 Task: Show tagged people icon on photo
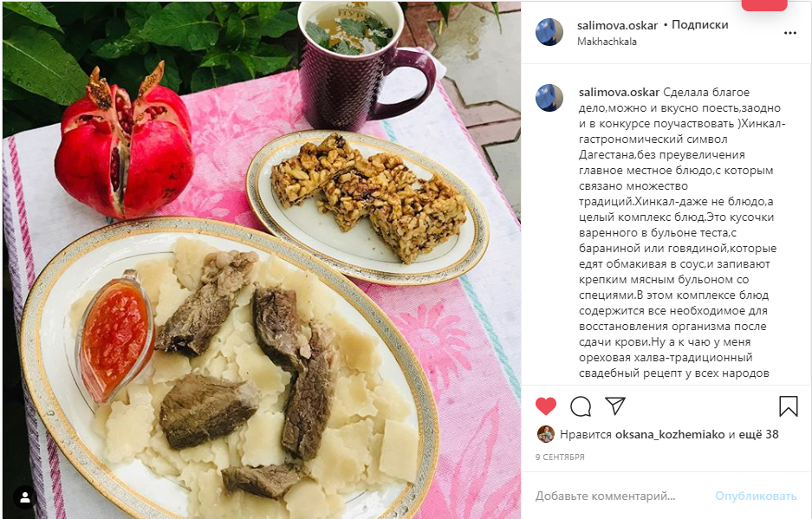click(x=24, y=497)
